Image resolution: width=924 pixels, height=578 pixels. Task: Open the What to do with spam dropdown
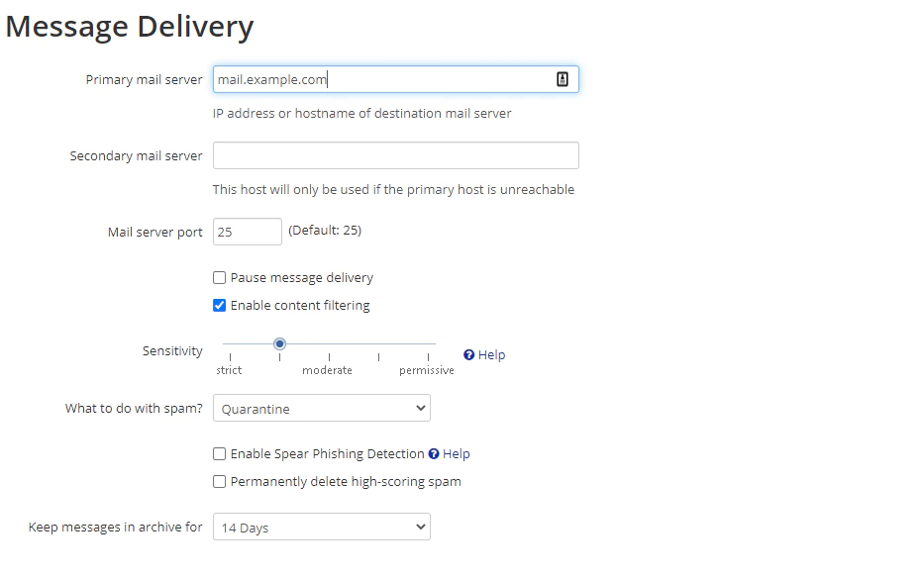(322, 408)
